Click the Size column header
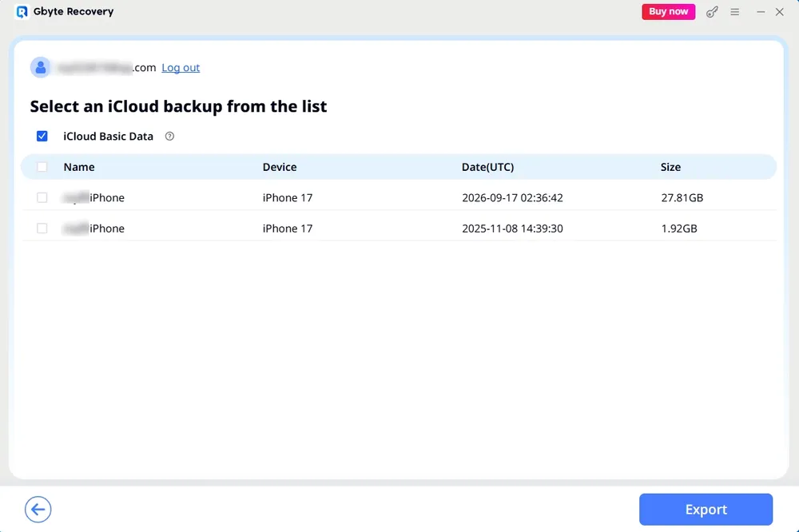Screen dimensions: 799x532 coord(670,167)
